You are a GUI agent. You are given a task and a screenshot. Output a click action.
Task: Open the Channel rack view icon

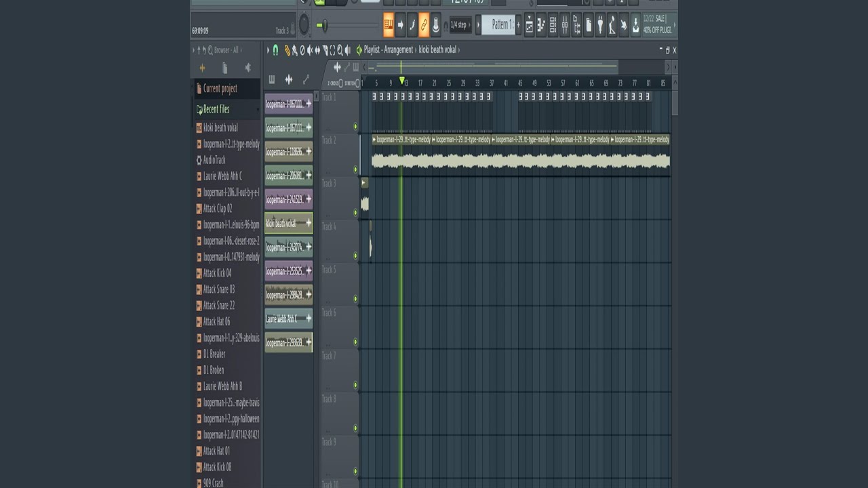point(553,25)
